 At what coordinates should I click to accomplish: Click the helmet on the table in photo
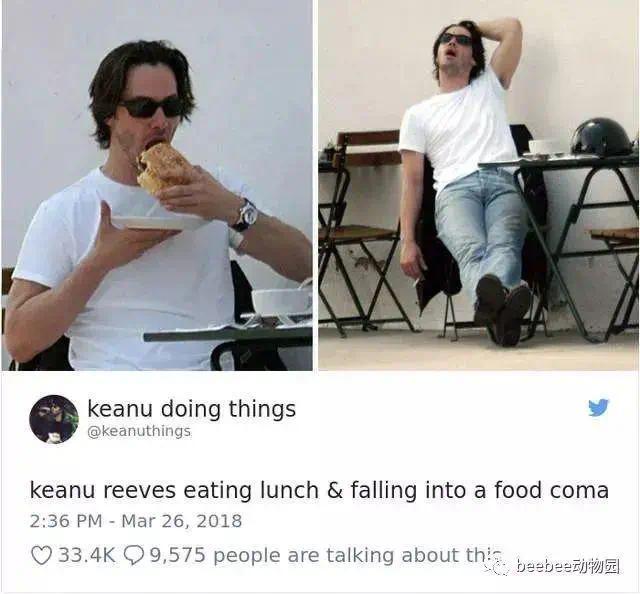[602, 137]
